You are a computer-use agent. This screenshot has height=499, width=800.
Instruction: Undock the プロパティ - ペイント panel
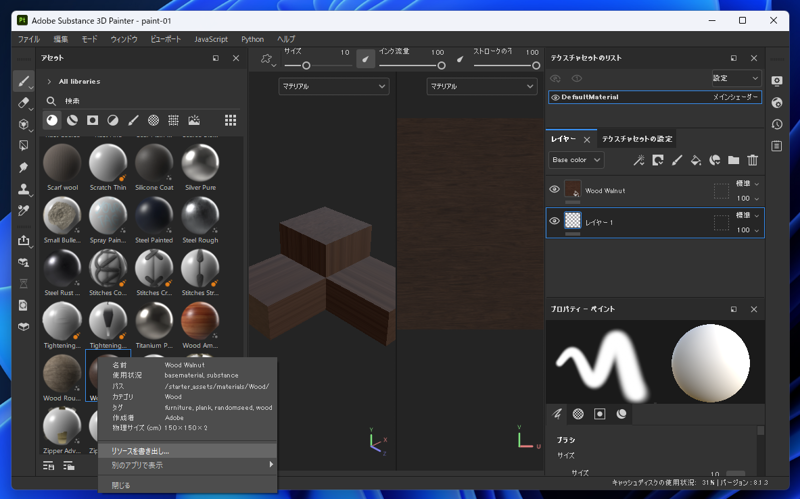[x=734, y=309]
